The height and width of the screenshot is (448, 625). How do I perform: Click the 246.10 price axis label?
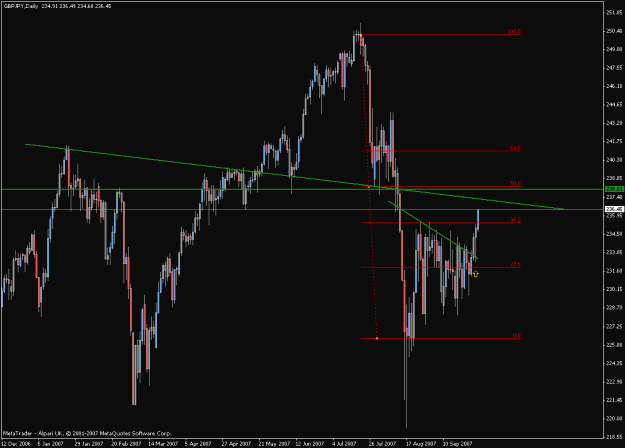[x=614, y=86]
